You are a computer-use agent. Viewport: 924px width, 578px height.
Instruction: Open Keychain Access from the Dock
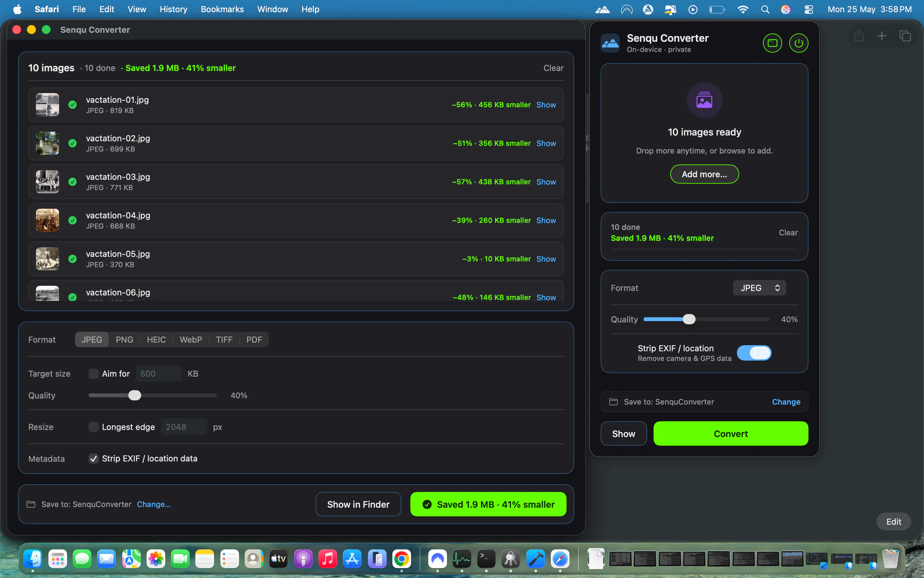(x=511, y=559)
